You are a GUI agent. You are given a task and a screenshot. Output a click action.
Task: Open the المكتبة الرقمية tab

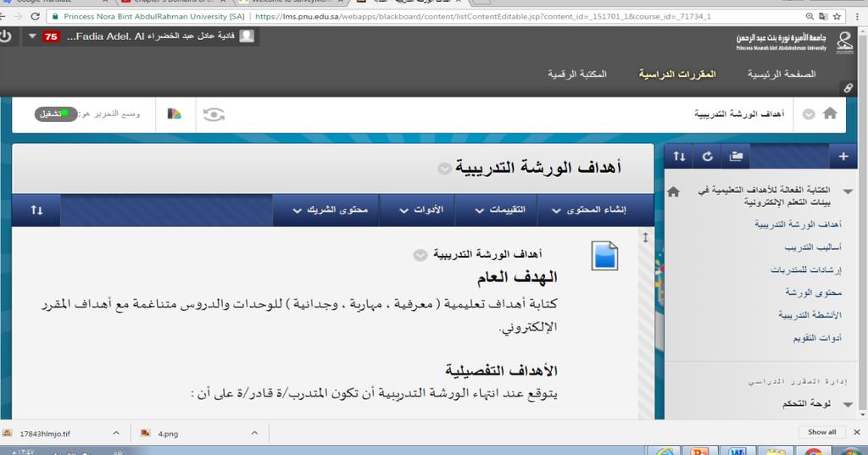click(x=576, y=74)
